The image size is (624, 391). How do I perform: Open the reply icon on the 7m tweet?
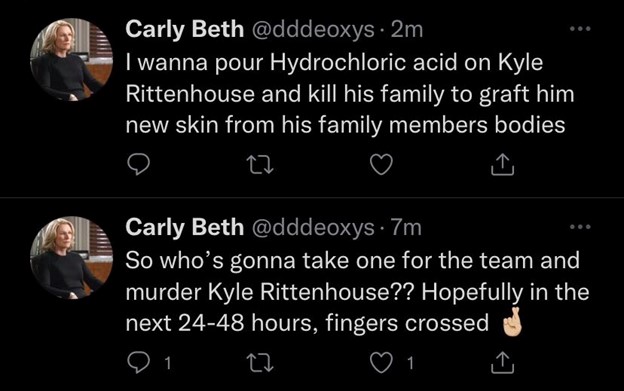138,363
